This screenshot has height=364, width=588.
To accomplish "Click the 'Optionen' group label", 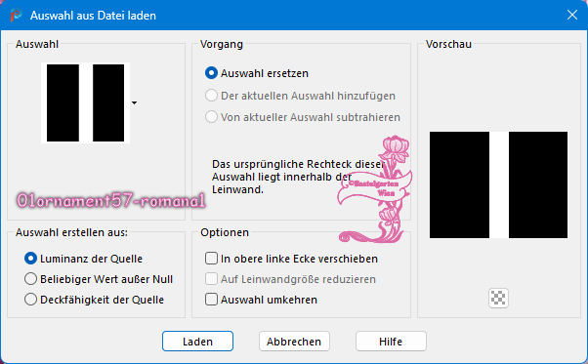I will coord(225,232).
